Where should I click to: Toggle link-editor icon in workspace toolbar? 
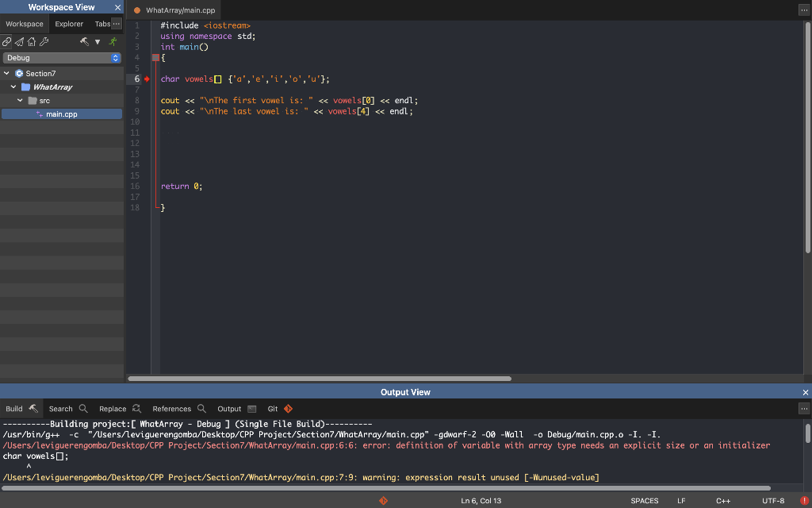point(6,41)
